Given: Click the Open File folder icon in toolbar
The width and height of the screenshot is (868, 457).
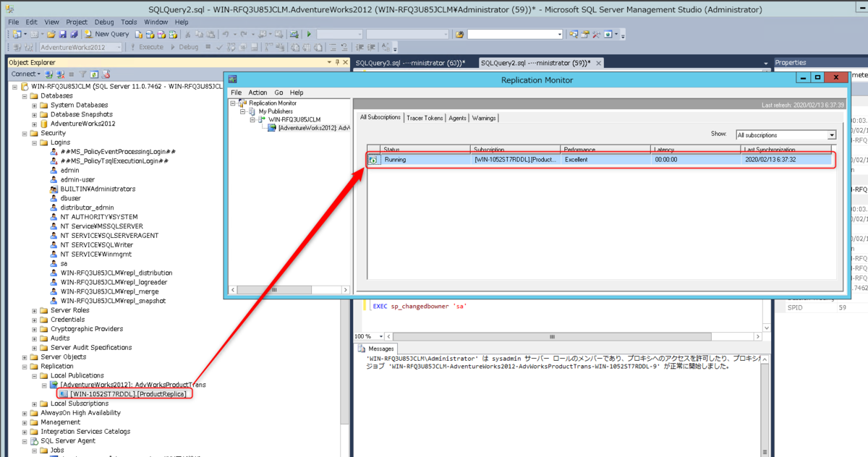Looking at the screenshot, I should 51,34.
